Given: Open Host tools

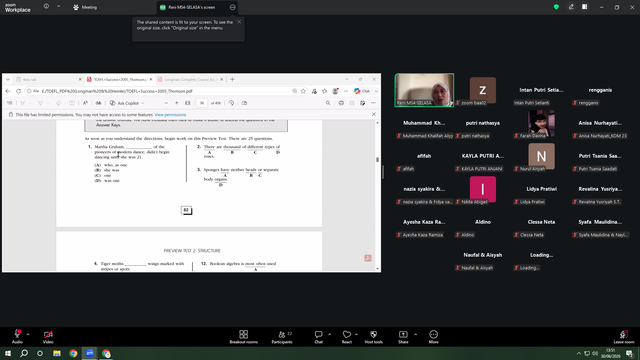Looking at the screenshot, I should point(373,337).
